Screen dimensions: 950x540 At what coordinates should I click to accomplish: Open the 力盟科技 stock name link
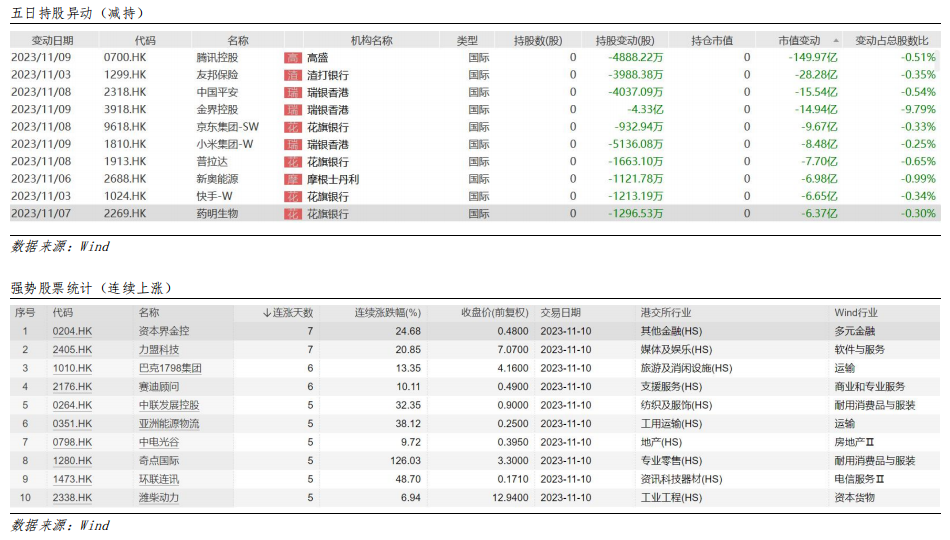(x=159, y=350)
